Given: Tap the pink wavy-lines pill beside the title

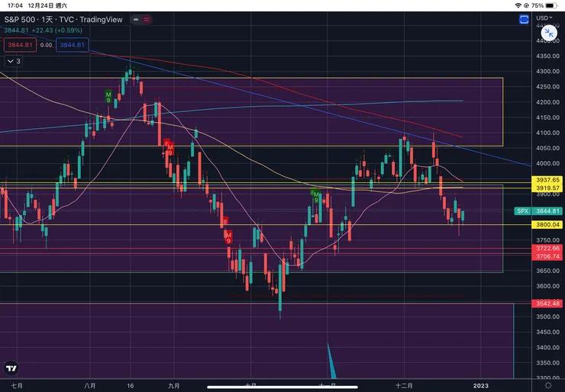Looking at the screenshot, I should (x=147, y=19).
